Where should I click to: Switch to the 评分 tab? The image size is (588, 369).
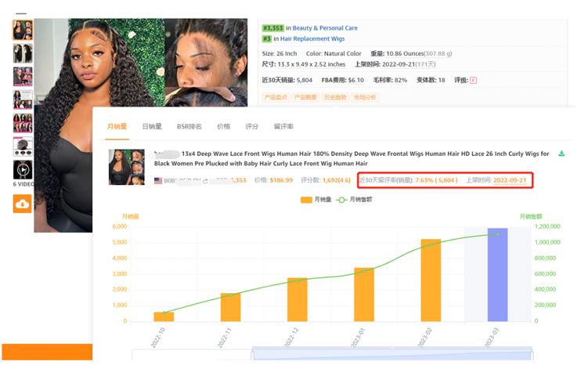[252, 126]
